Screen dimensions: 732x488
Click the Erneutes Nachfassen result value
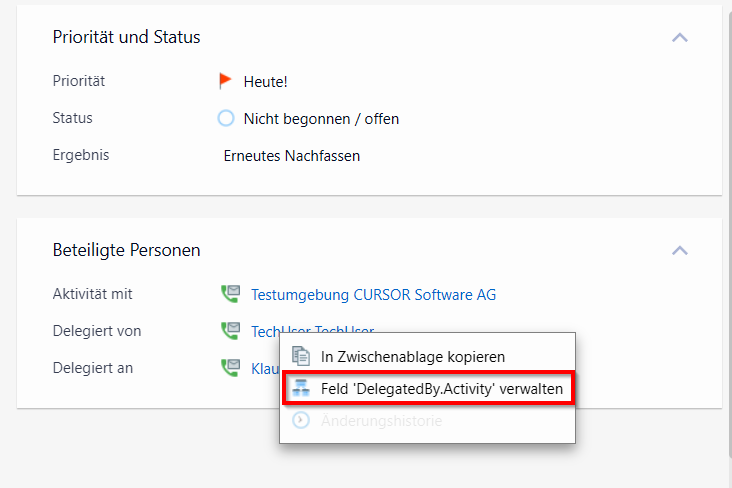292,156
